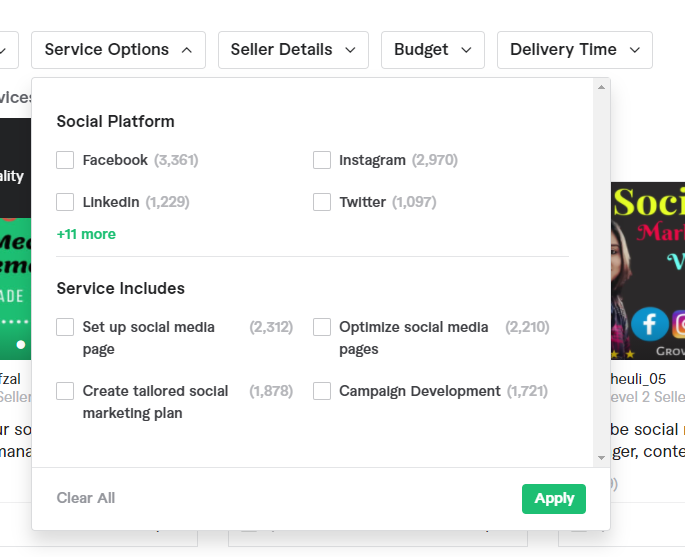Image resolution: width=685 pixels, height=557 pixels.
Task: Enable the Campaign Development checkbox
Action: click(x=322, y=391)
